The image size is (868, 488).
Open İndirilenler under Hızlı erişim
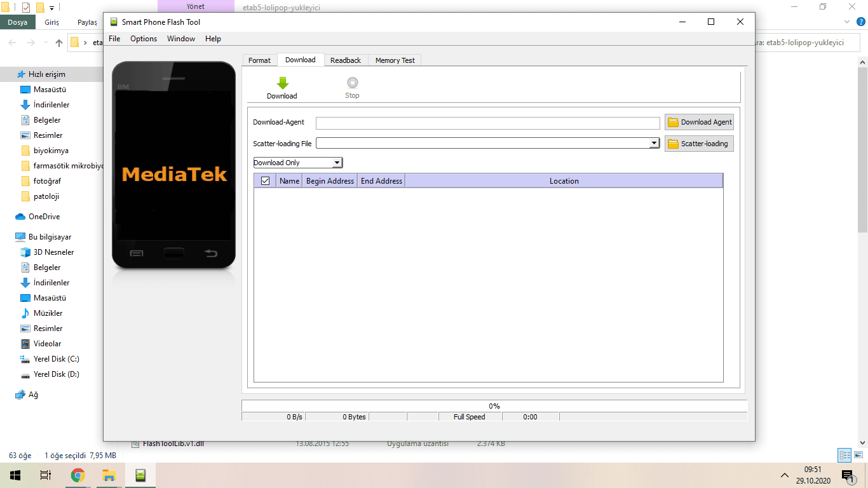[51, 105]
